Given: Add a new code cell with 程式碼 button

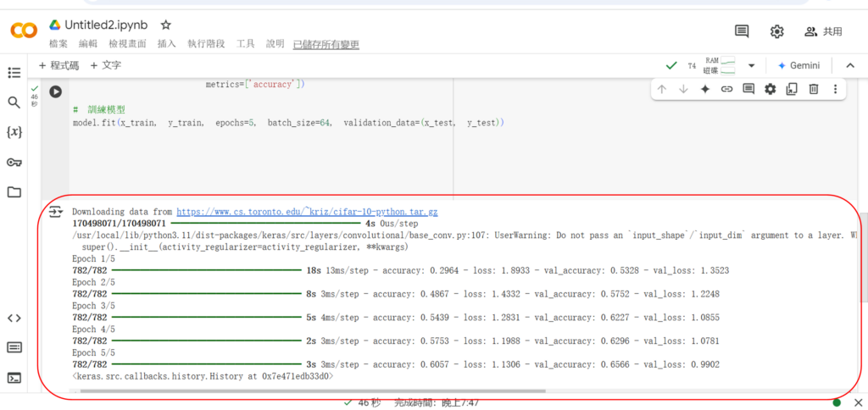Looking at the screenshot, I should [58, 65].
